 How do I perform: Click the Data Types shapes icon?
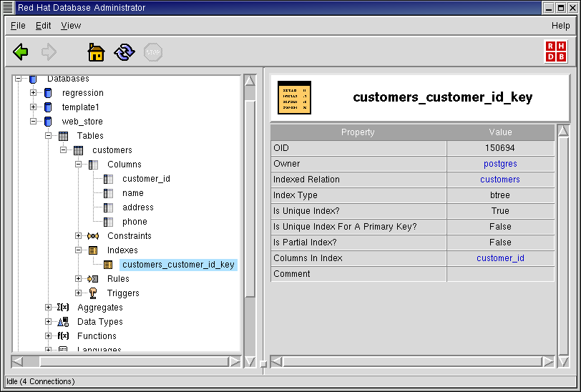tap(64, 322)
